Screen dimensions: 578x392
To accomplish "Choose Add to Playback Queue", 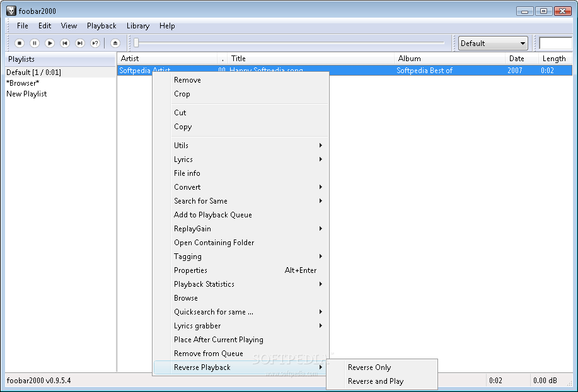I will tap(240, 215).
